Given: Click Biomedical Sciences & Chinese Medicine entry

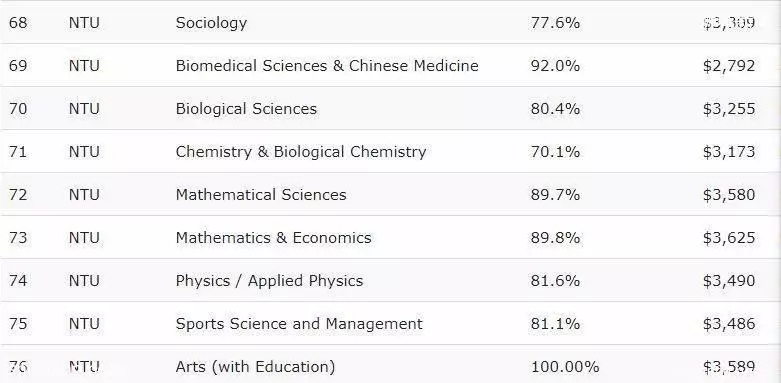Looking at the screenshot, I should [x=327, y=66].
